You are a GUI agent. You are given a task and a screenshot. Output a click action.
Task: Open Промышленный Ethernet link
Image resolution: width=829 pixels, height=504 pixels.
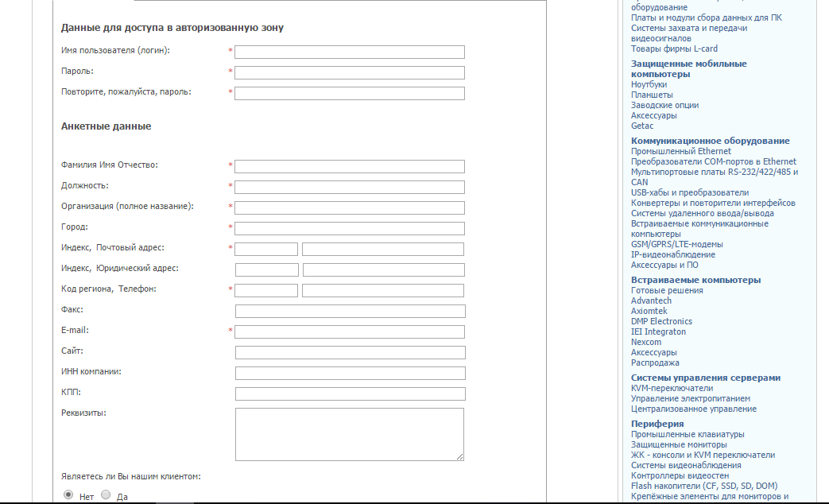[x=681, y=151]
